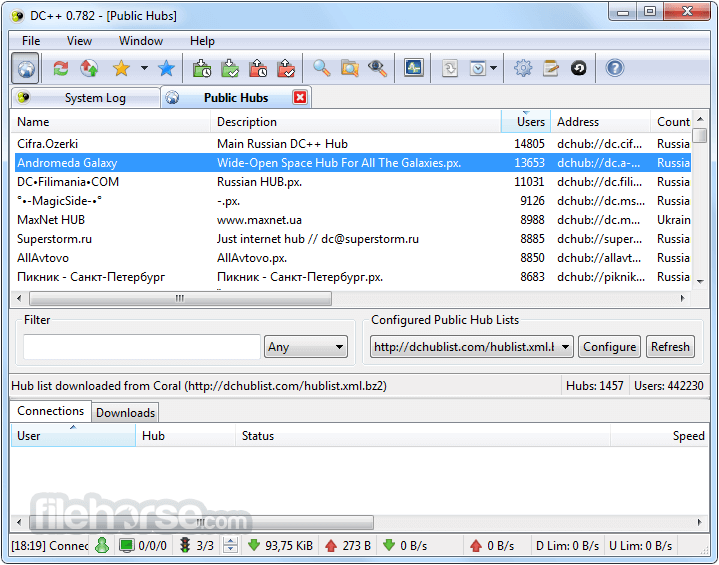The height and width of the screenshot is (565, 719).
Task: Click the Reconnect green-red arrows icon
Action: (61, 69)
